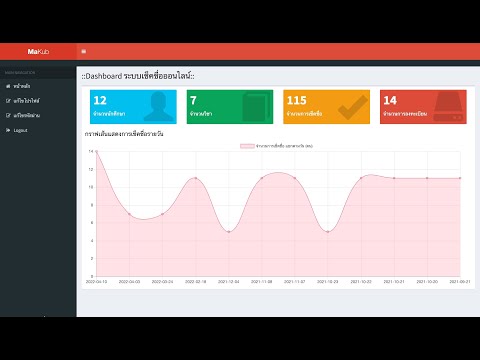Click the Dashboard ระบบเช็คชื่อออนไลน์ heading
This screenshot has height=360, width=480.
138,76
